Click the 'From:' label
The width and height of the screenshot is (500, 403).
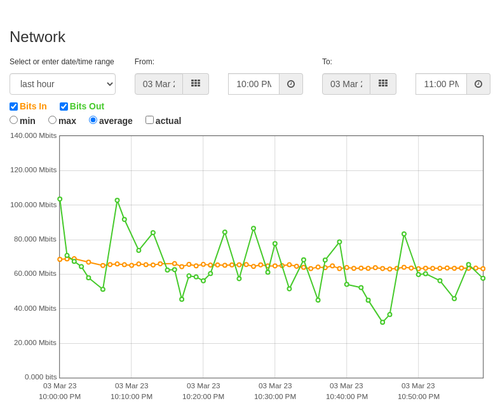tap(144, 62)
